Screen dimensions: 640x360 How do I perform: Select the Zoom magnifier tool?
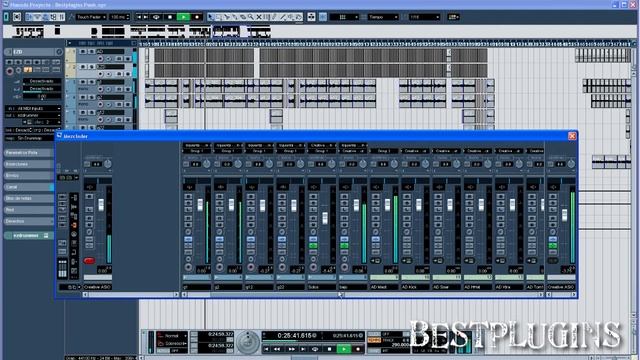click(x=251, y=17)
